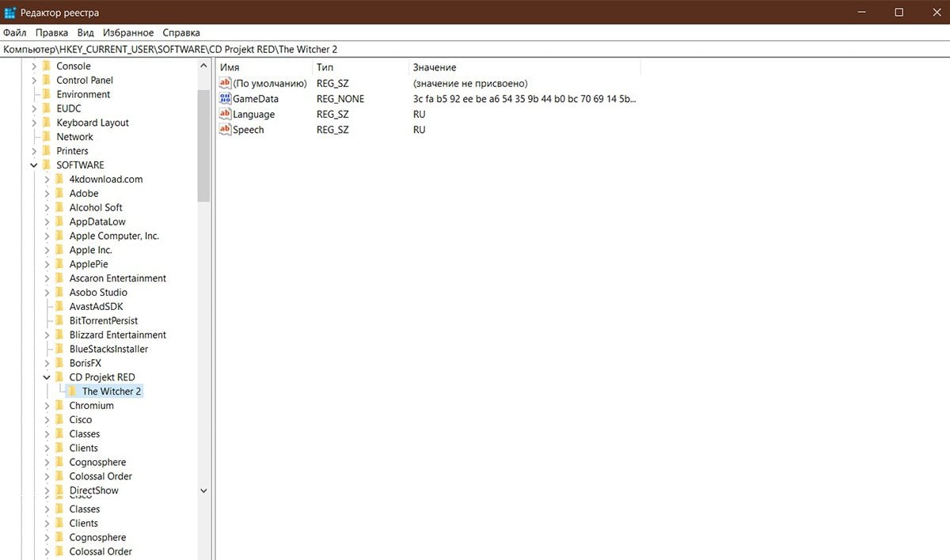
Task: Open the Файл menu
Action: point(14,32)
